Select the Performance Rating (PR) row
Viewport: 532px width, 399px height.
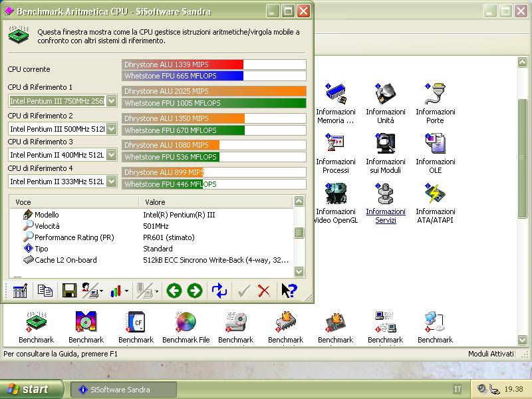click(74, 237)
